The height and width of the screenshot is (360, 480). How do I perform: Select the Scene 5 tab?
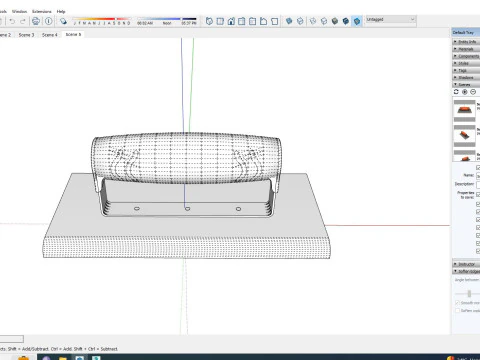73,34
